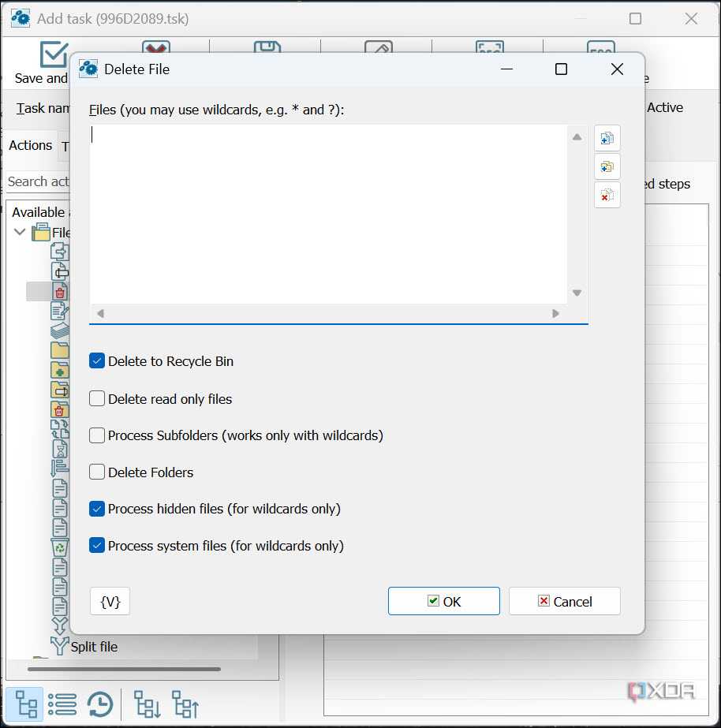Select the create folder green plus icon
Viewport: 721px width, 728px height.
point(59,370)
